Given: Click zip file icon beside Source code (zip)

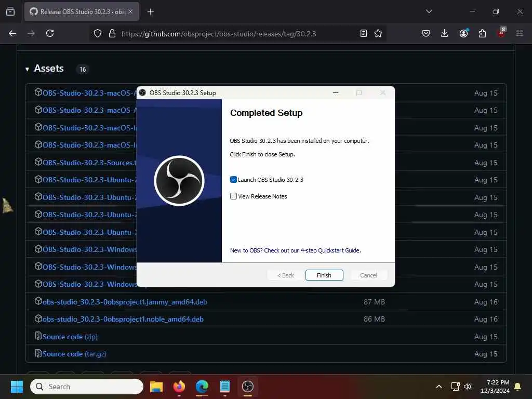Looking at the screenshot, I should coord(38,336).
